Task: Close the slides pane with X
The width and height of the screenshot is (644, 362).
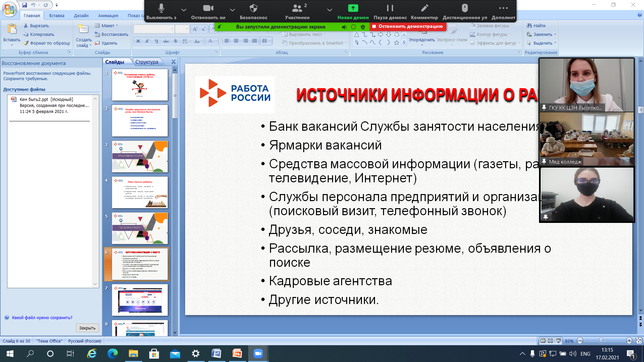Action: [173, 62]
